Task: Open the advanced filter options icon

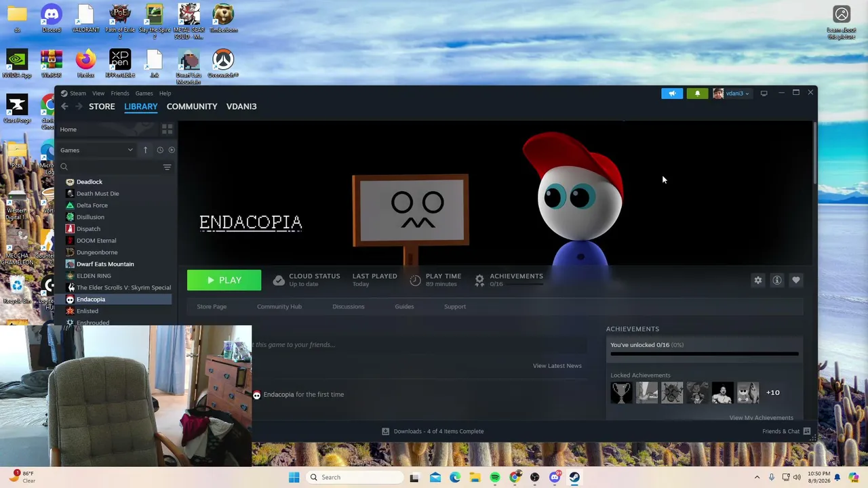Action: 167,167
